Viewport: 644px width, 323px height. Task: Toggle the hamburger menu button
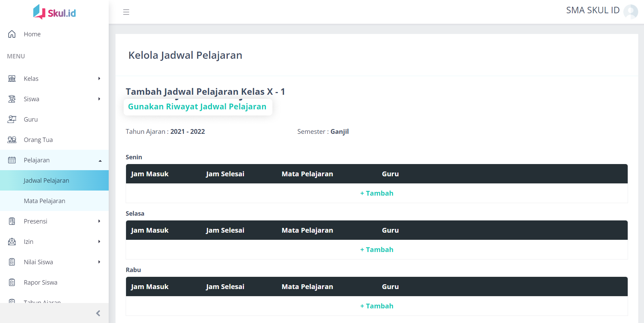coord(126,12)
